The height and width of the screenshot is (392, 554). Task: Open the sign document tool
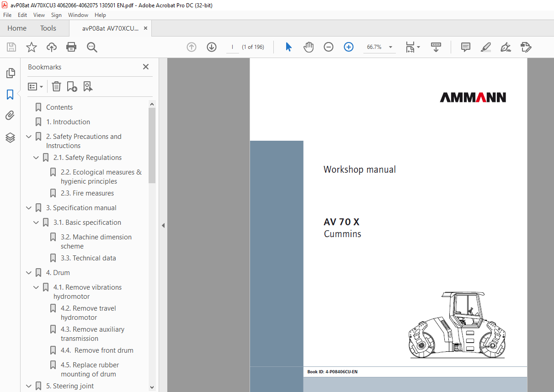pyautogui.click(x=506, y=47)
